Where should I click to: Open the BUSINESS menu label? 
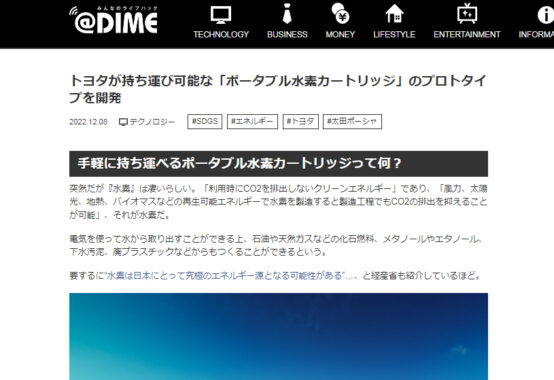pos(287,35)
